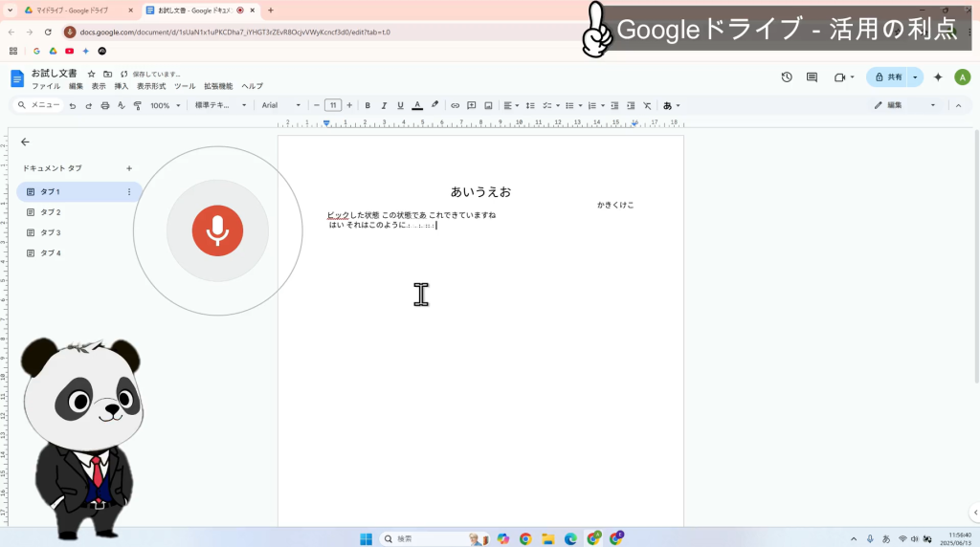Move the document to a folder
This screenshot has width=980, height=547.
pyautogui.click(x=107, y=74)
